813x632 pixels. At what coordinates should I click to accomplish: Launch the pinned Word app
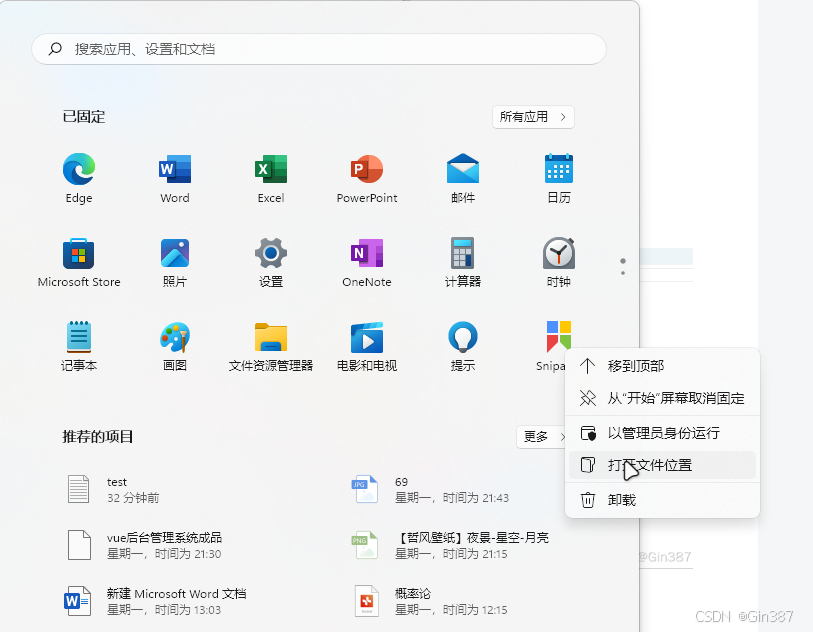[175, 178]
